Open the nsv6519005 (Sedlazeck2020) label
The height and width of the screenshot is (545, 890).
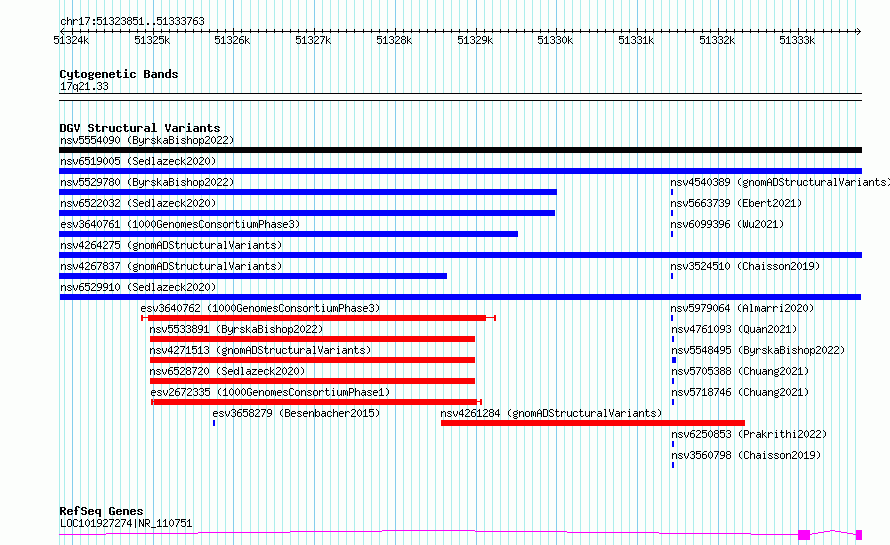(138, 161)
